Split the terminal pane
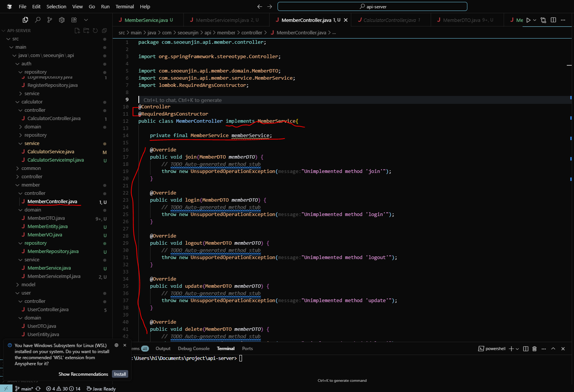The width and height of the screenshot is (574, 392). [x=526, y=349]
